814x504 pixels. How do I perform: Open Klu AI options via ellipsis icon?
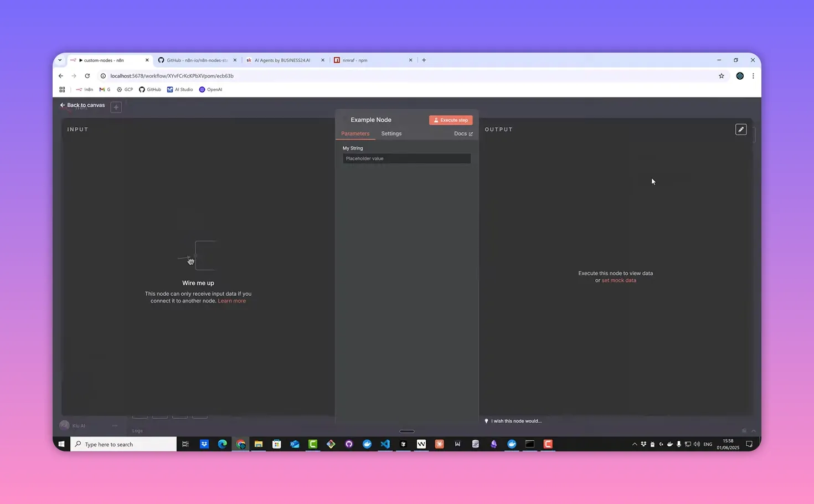(x=115, y=425)
